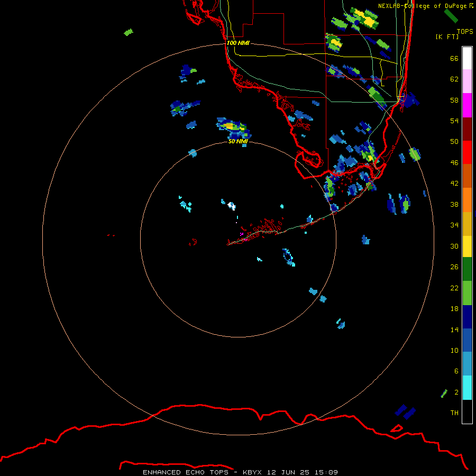Click the '12 JUN 25' date text

(x=288, y=472)
